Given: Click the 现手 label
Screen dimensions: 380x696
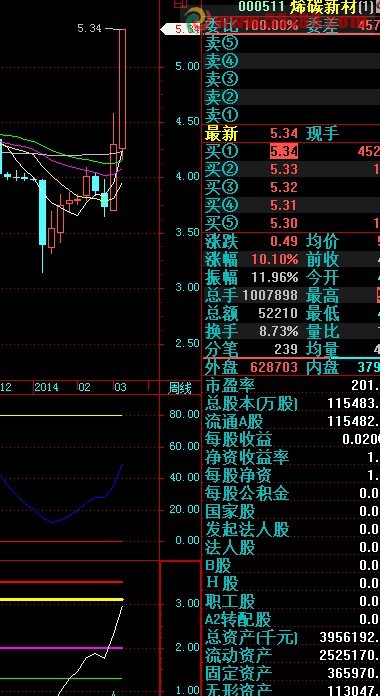Looking at the screenshot, I should click(x=322, y=133).
